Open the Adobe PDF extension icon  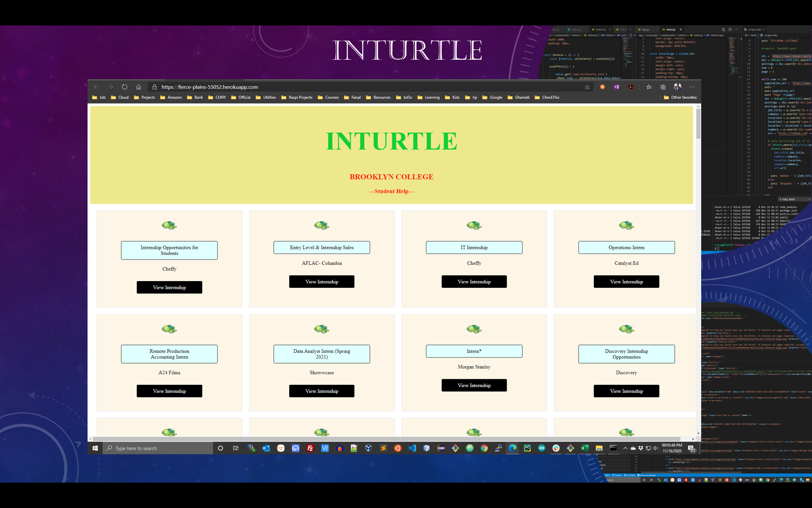(x=631, y=87)
